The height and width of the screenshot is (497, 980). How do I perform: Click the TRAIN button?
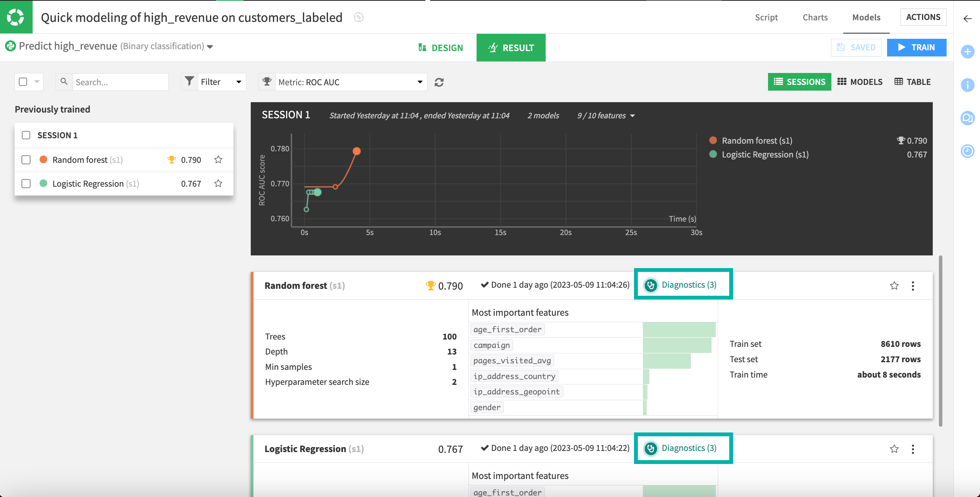pyautogui.click(x=916, y=47)
